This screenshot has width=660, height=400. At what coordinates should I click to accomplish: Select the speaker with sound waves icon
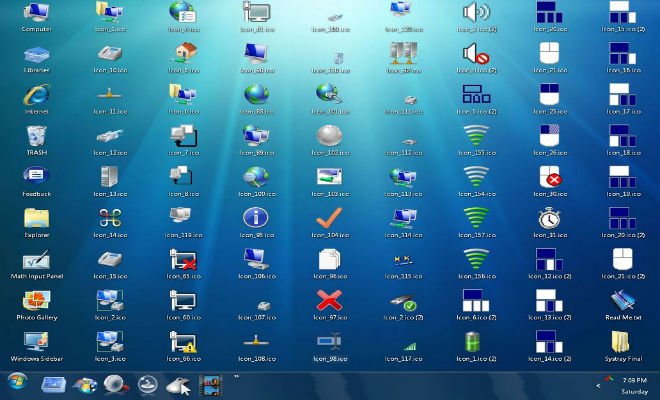(x=476, y=13)
